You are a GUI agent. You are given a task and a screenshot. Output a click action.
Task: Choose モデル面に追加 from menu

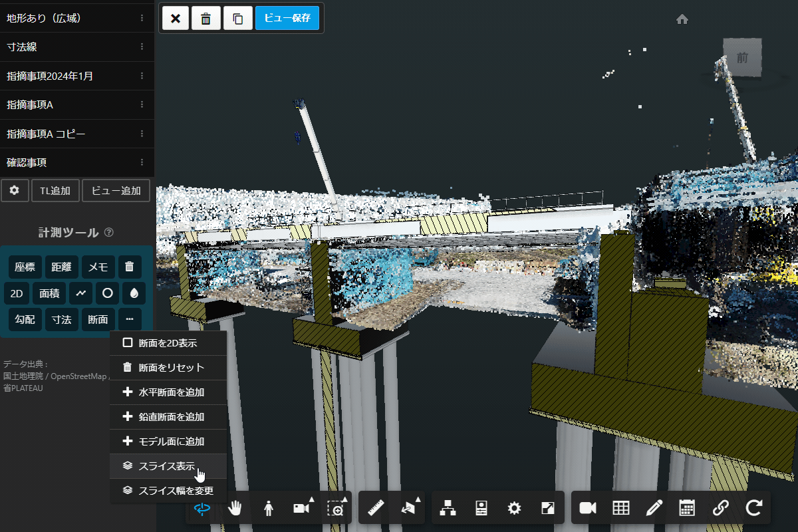coord(168,442)
